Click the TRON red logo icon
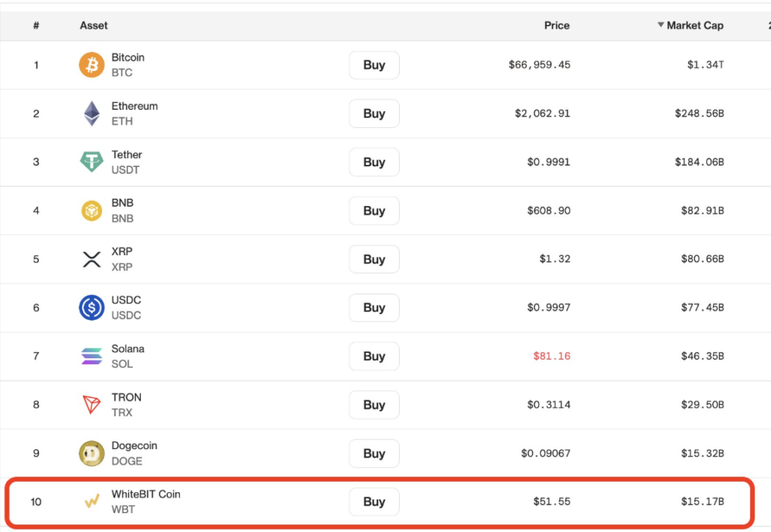This screenshot has height=532, width=771. 91,404
